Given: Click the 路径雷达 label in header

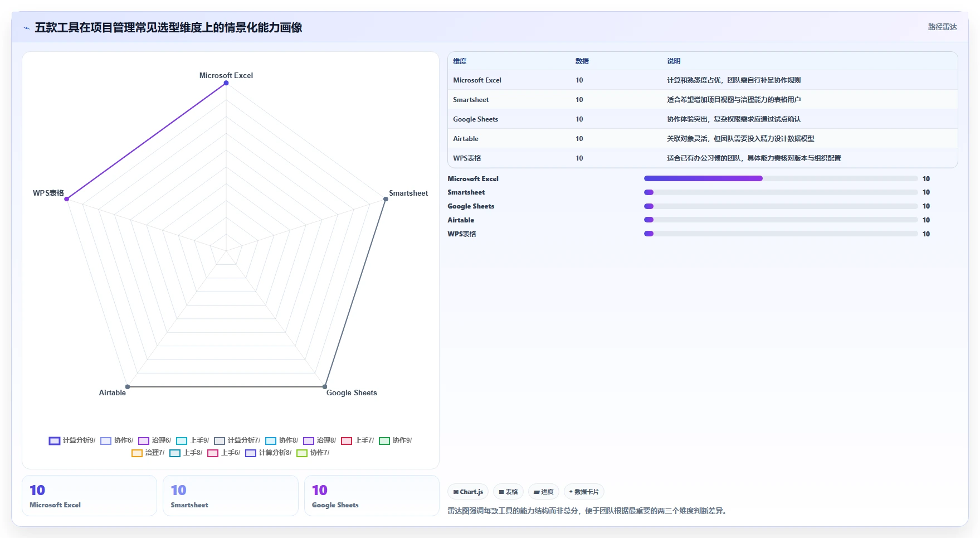Looking at the screenshot, I should click(x=942, y=27).
